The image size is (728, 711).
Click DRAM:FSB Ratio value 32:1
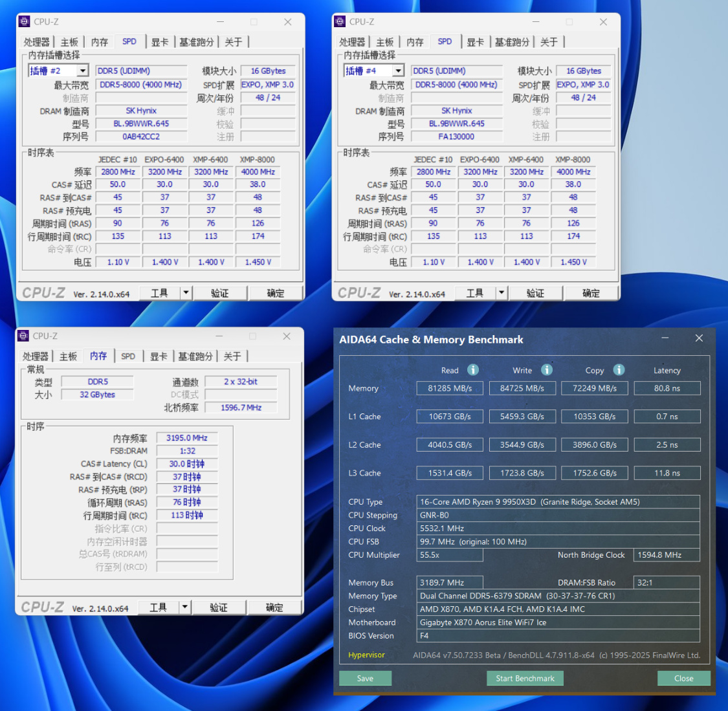pos(667,582)
